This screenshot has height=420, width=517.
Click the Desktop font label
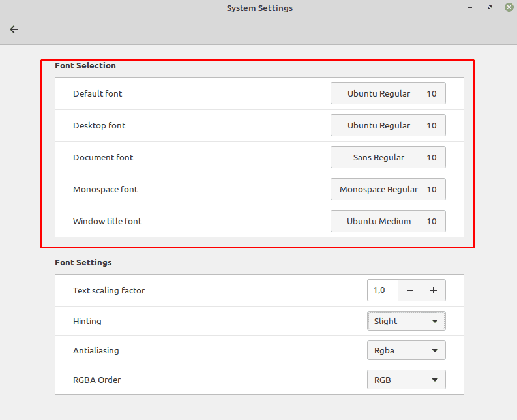pyautogui.click(x=99, y=126)
